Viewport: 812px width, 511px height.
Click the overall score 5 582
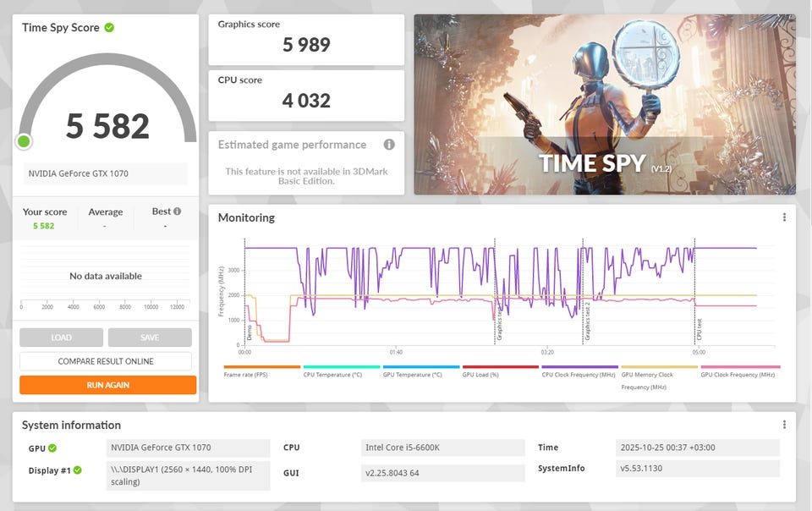point(107,126)
